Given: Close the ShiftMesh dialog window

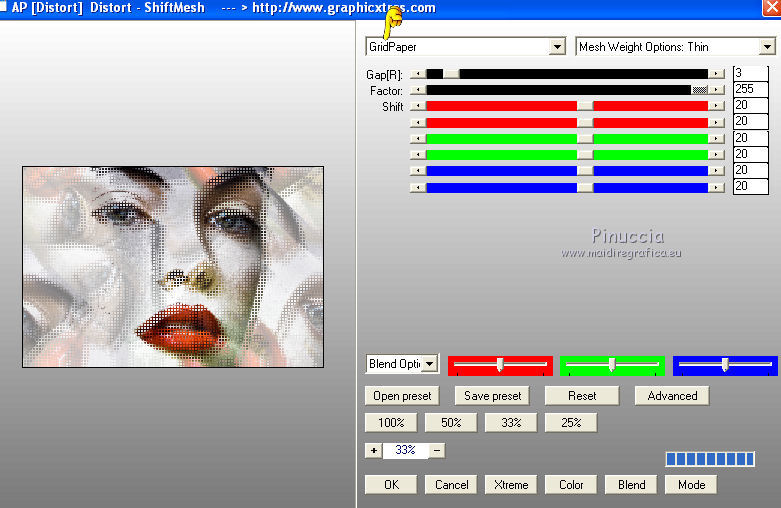Looking at the screenshot, I should point(772,8).
